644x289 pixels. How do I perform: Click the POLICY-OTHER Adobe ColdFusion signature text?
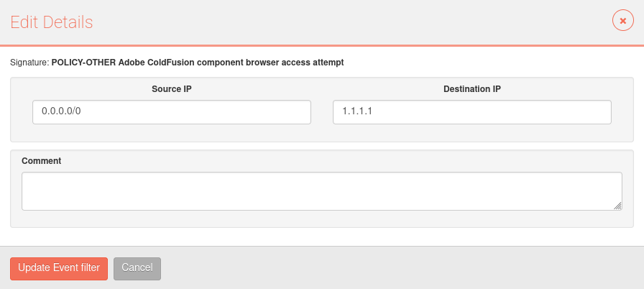pyautogui.click(x=198, y=63)
